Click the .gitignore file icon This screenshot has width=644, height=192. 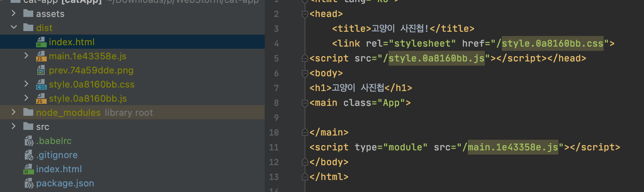(x=29, y=155)
